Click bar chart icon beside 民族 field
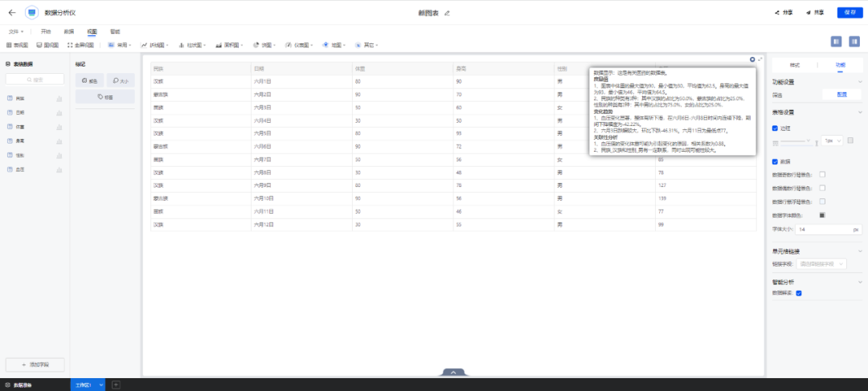 (59, 99)
